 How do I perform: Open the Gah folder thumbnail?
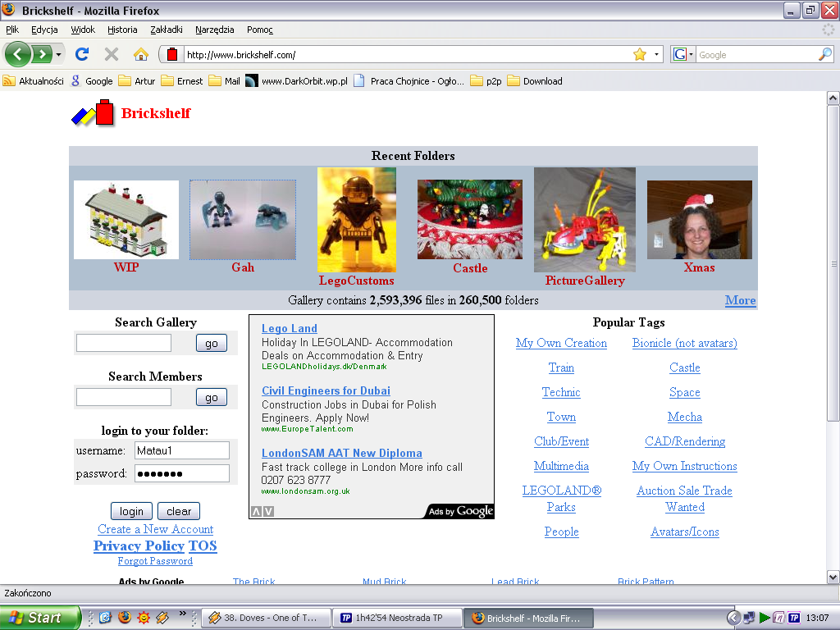243,220
